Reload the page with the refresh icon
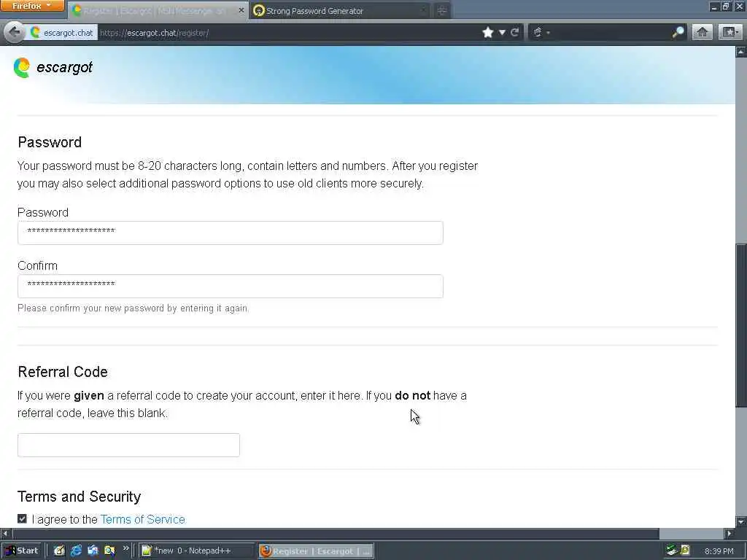The height and width of the screenshot is (560, 747). (x=514, y=32)
